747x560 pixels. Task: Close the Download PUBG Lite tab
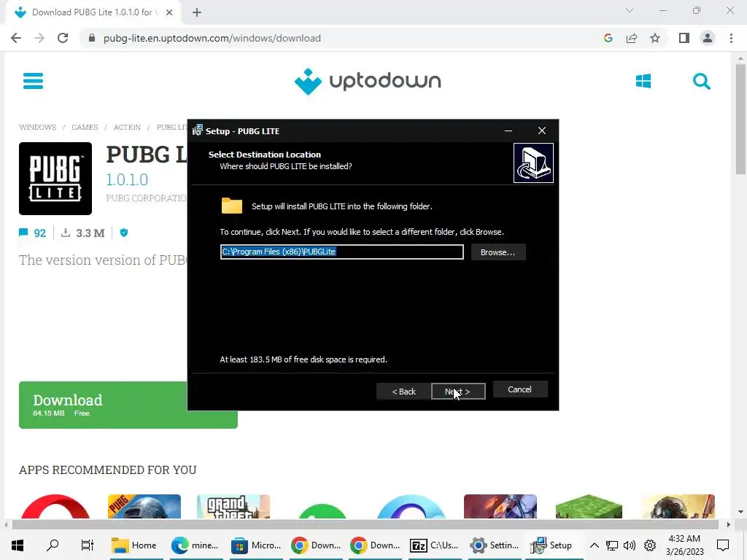(169, 12)
